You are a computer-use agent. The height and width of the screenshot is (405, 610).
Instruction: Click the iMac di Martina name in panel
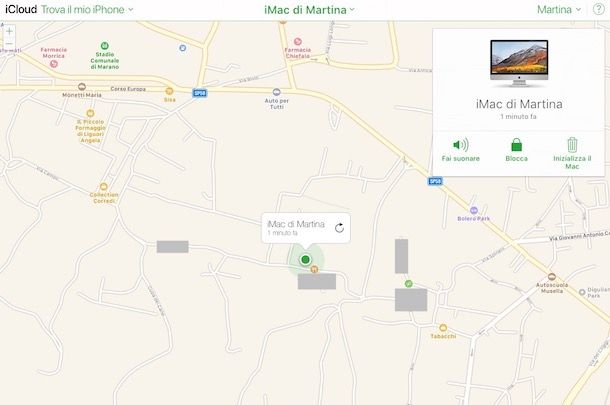coord(519,104)
